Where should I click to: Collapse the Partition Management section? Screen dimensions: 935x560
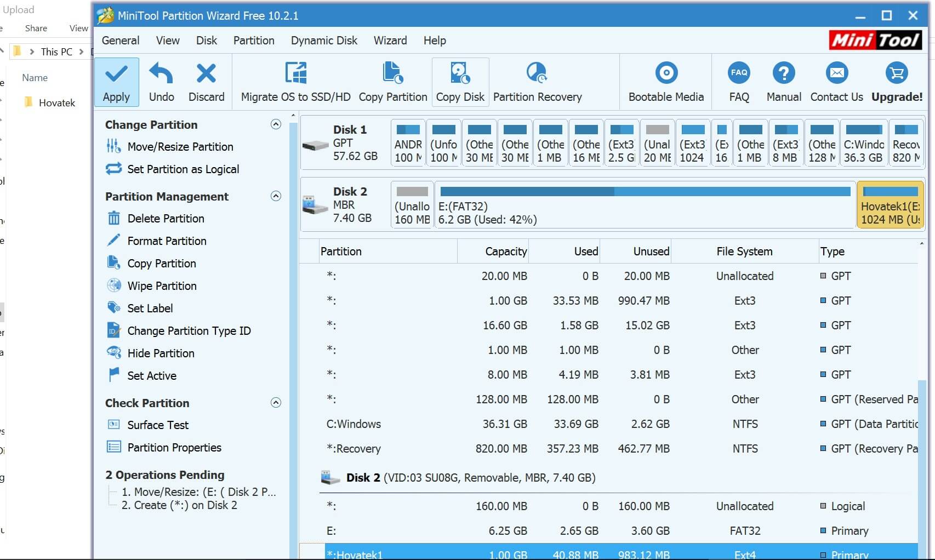point(276,196)
